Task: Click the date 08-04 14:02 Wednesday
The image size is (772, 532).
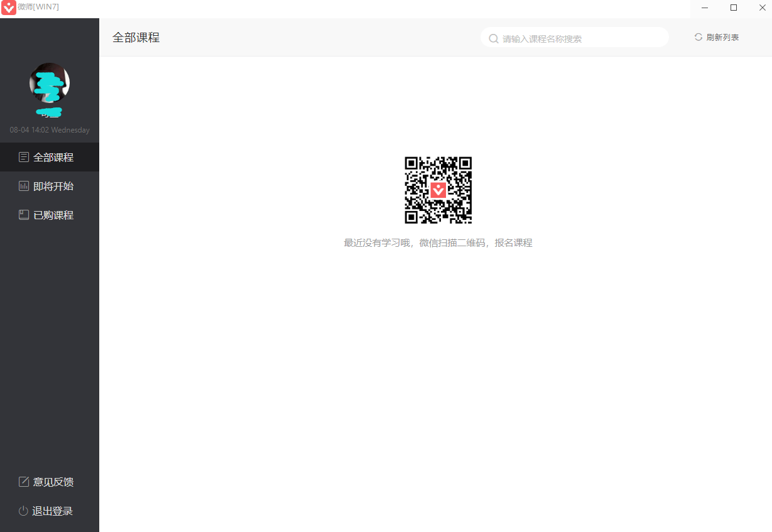Action: (x=50, y=130)
